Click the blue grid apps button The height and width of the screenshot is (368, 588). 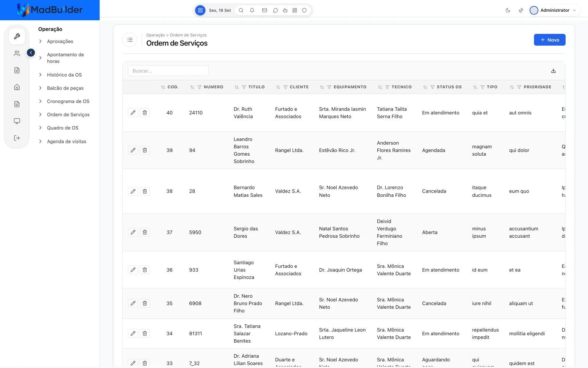point(200,10)
